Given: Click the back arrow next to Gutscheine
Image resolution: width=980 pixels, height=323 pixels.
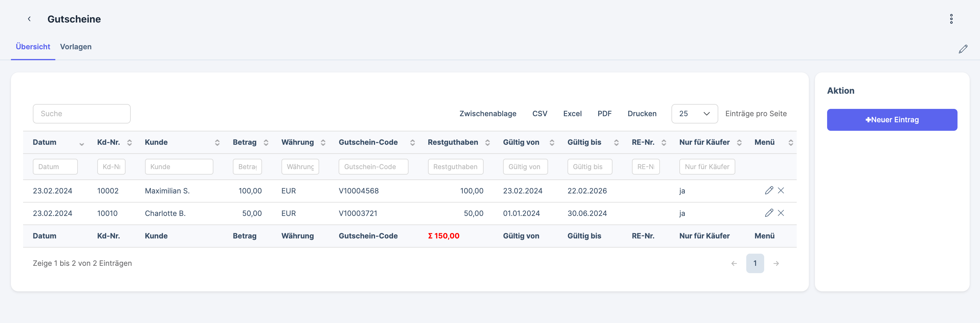Looking at the screenshot, I should click(29, 19).
